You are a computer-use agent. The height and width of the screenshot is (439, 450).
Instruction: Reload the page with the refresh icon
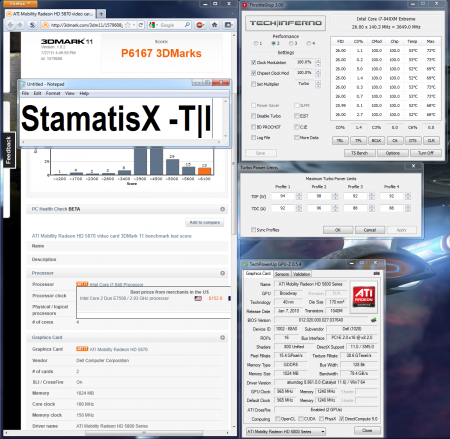point(141,25)
